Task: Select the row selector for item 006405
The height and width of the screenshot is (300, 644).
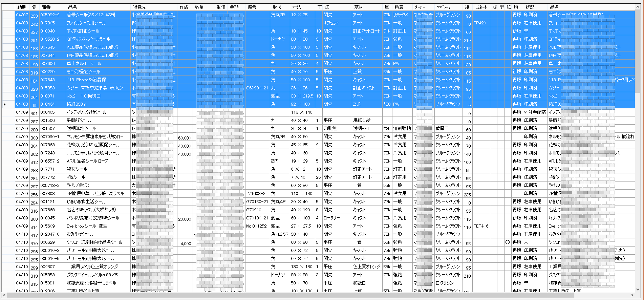Action: pyautogui.click(x=8, y=112)
